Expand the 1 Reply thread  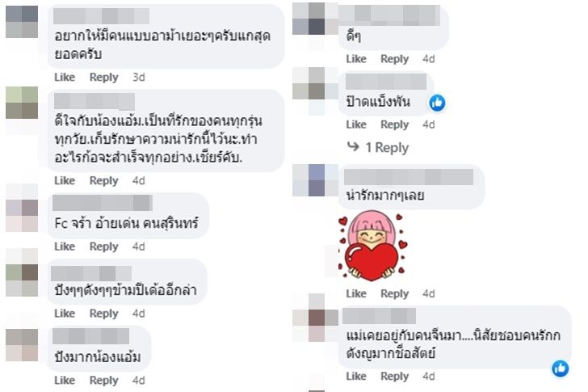point(387,147)
